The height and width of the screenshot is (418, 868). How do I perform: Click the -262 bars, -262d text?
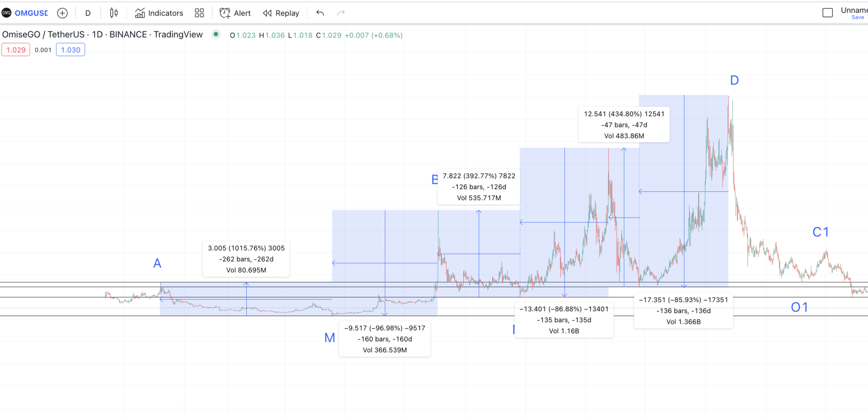[246, 259]
